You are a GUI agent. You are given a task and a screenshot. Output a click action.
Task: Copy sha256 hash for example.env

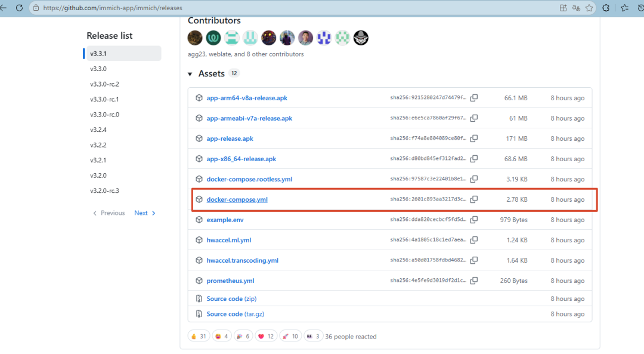(474, 220)
